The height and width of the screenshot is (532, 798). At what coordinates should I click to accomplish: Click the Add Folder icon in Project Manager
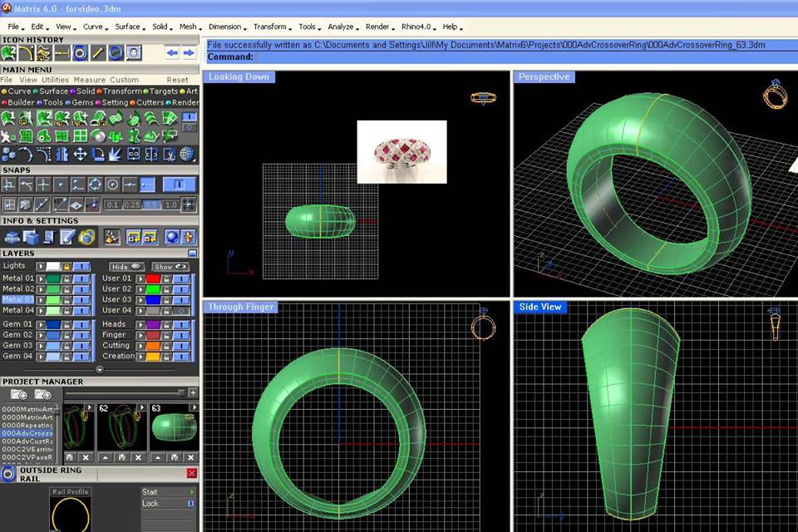(x=18, y=394)
